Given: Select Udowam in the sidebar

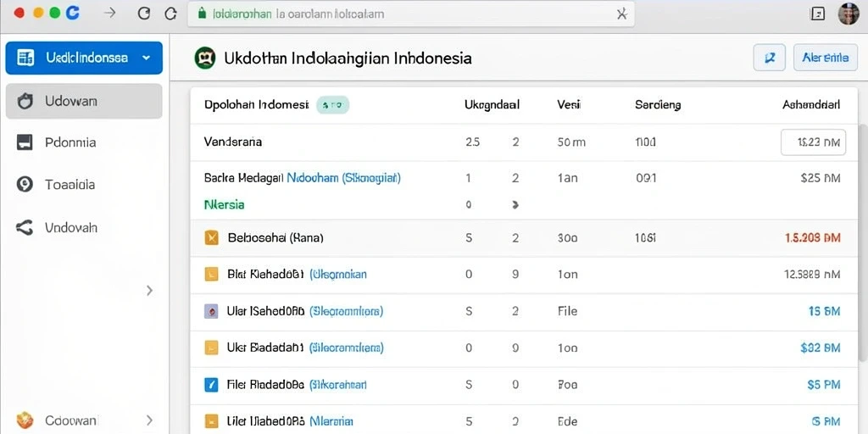Looking at the screenshot, I should pos(84,102).
